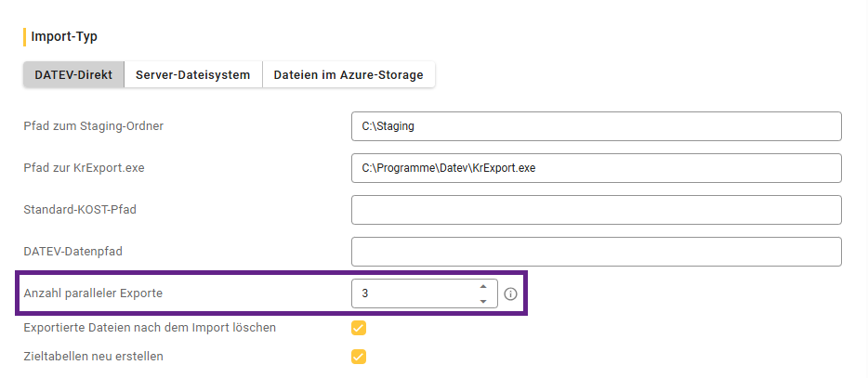The height and width of the screenshot is (378, 868).
Task: Open info icon next to parallel exports field
Action: click(x=510, y=293)
